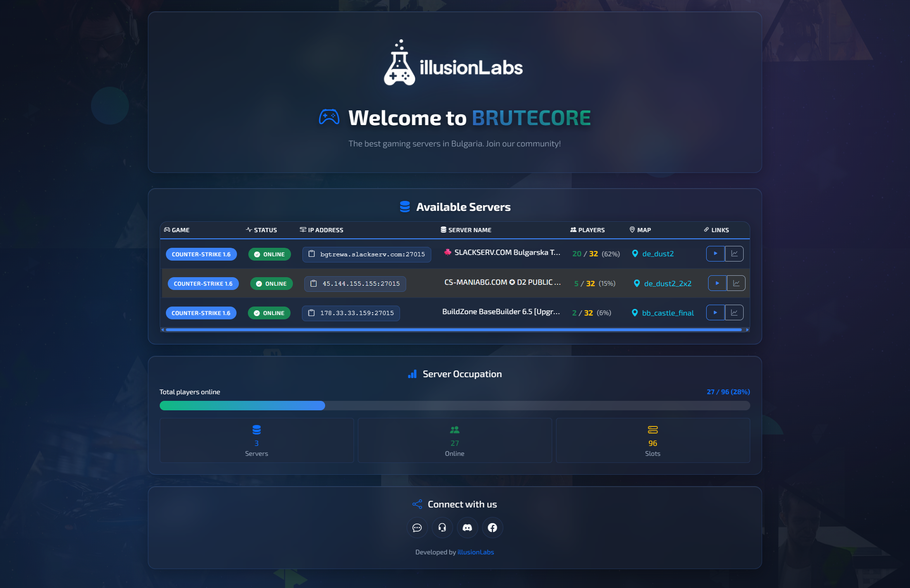Copy IP 178.33.33.159:27015 clipboard icon
Image resolution: width=910 pixels, height=588 pixels.
311,313
